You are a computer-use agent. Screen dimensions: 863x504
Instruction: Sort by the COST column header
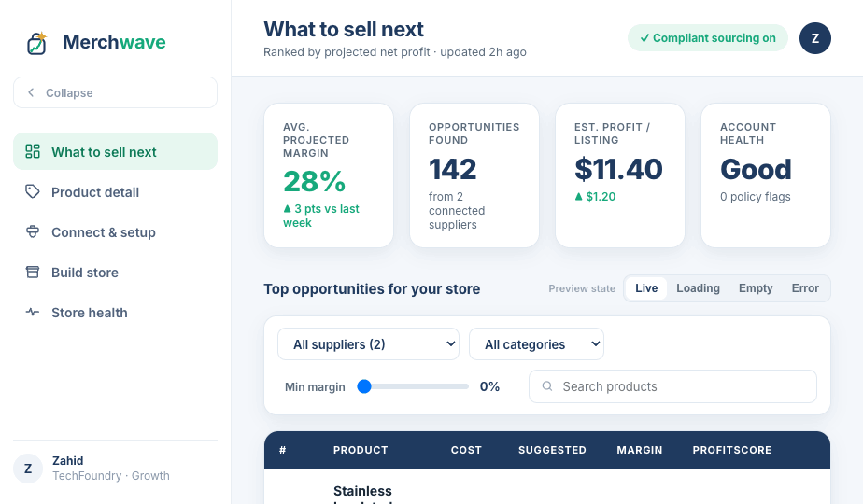click(466, 450)
